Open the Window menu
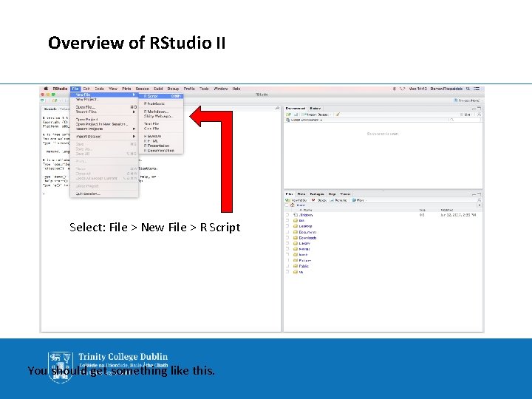 221,89
